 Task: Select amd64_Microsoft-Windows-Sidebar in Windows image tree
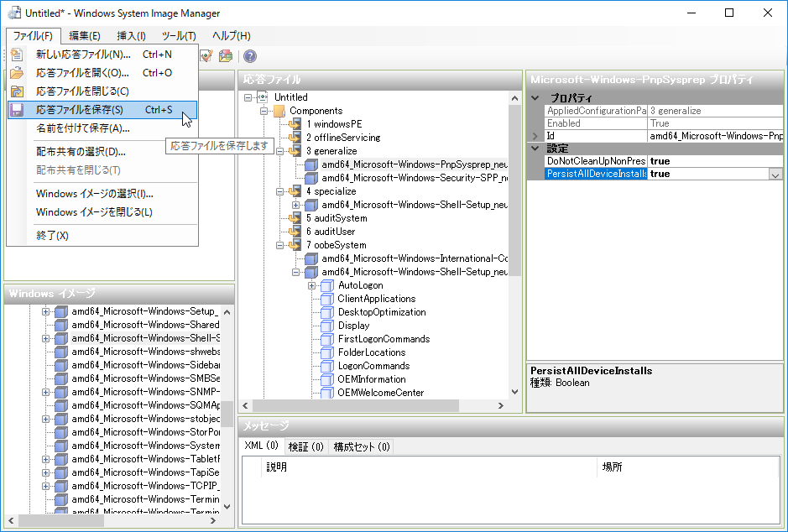146,365
